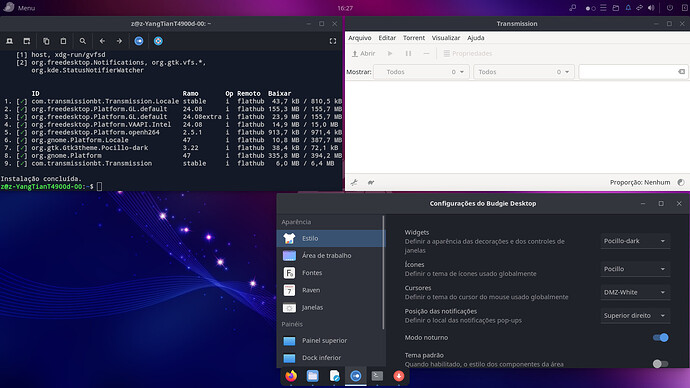The width and height of the screenshot is (690, 388).
Task: Click forward arrow in terminal toolbar
Action: [119, 41]
